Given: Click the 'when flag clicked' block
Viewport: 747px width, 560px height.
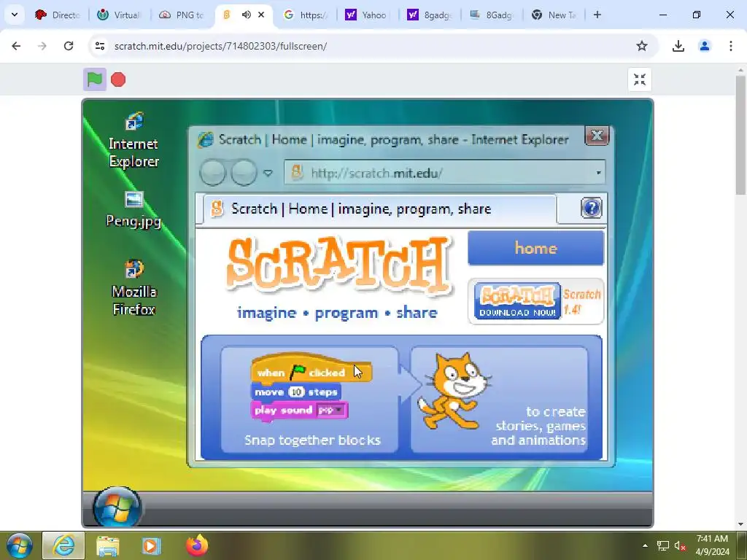Looking at the screenshot, I should (311, 368).
